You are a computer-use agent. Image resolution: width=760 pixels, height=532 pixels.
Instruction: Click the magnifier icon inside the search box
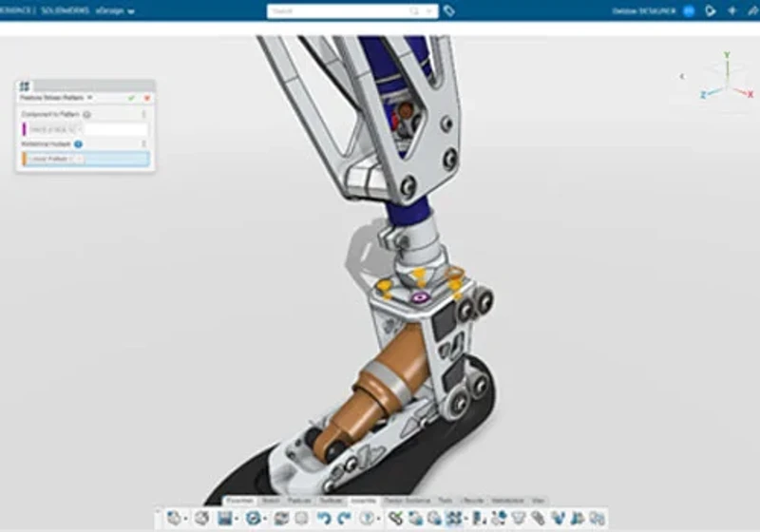point(414,10)
